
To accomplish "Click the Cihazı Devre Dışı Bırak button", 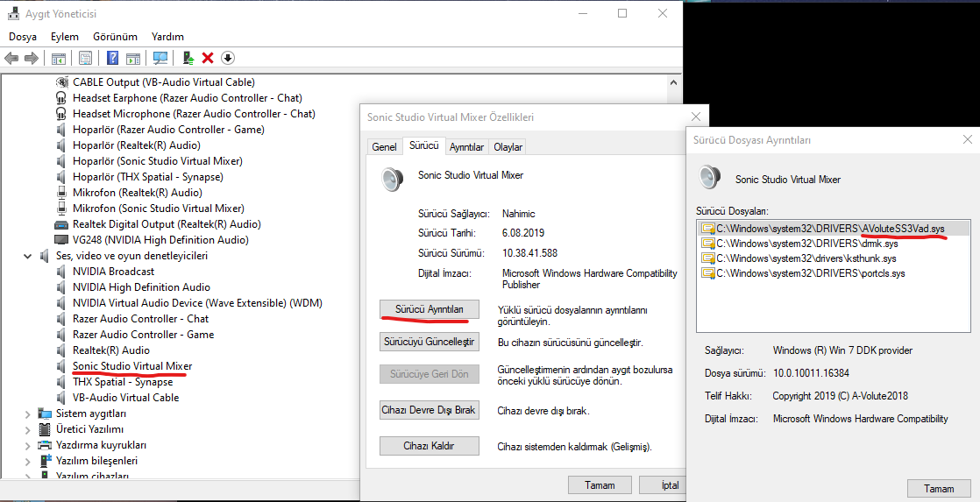I will pyautogui.click(x=430, y=410).
